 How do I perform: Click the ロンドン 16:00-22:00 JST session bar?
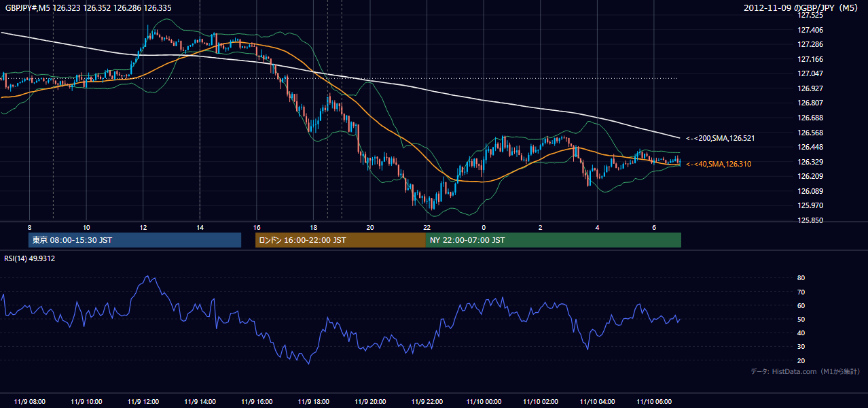point(340,240)
